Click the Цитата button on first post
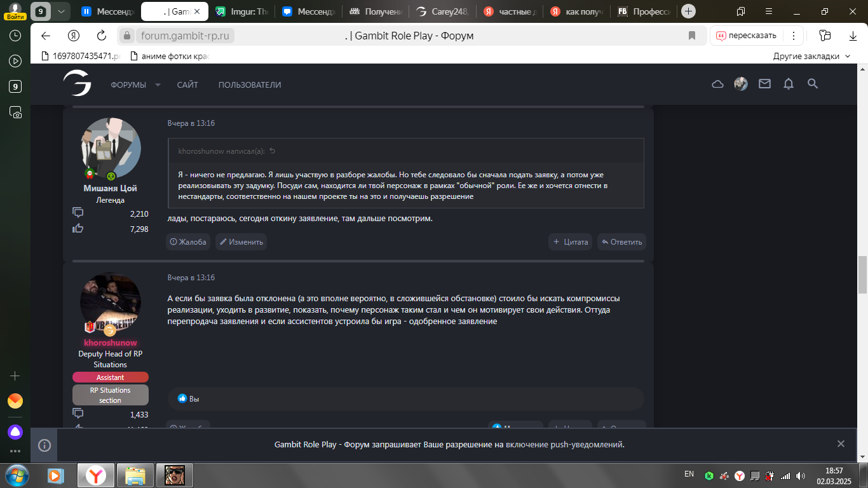The image size is (868, 488). [570, 242]
